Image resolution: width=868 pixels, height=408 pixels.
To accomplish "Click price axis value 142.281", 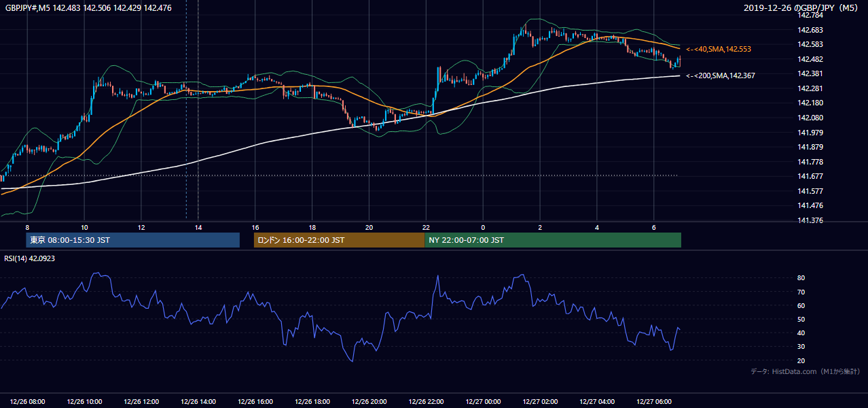I will point(809,89).
